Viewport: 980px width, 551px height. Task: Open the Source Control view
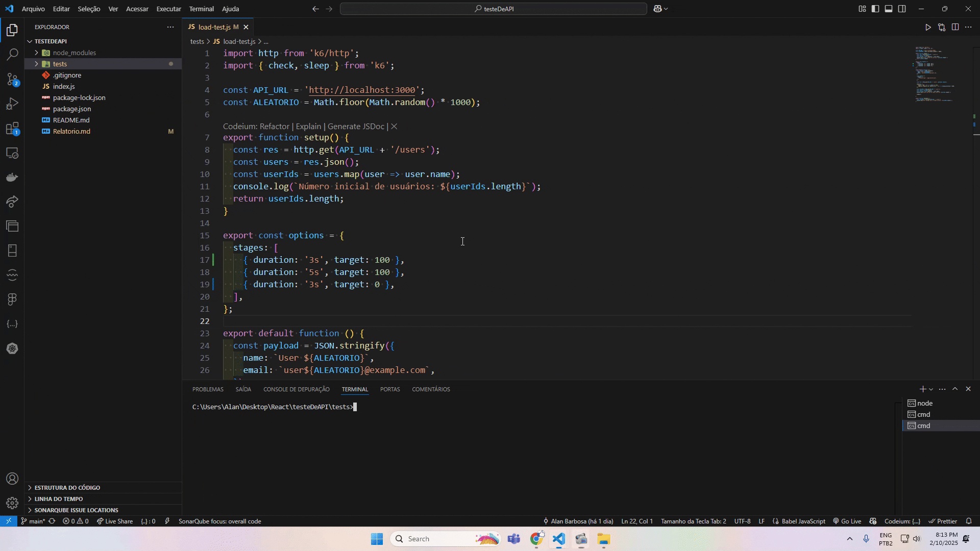click(12, 79)
